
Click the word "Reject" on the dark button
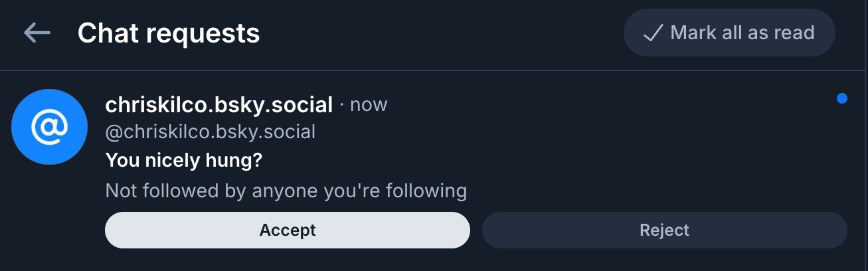[x=664, y=230]
